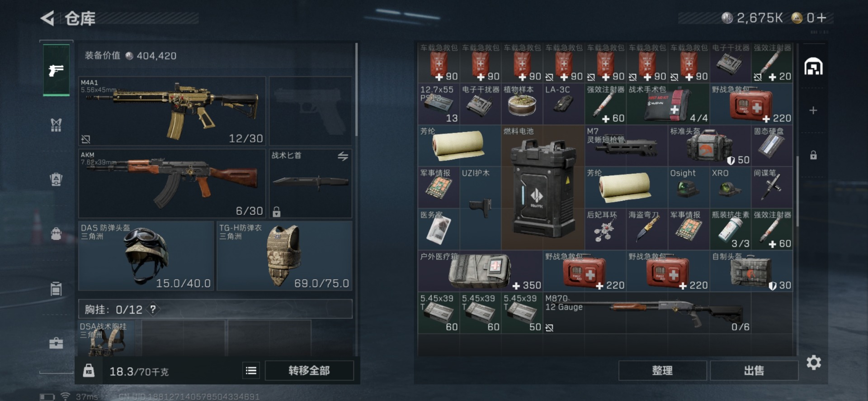Image resolution: width=868 pixels, height=401 pixels.
Task: Click the question mark beside 胸挂 0/12
Action: (x=153, y=309)
